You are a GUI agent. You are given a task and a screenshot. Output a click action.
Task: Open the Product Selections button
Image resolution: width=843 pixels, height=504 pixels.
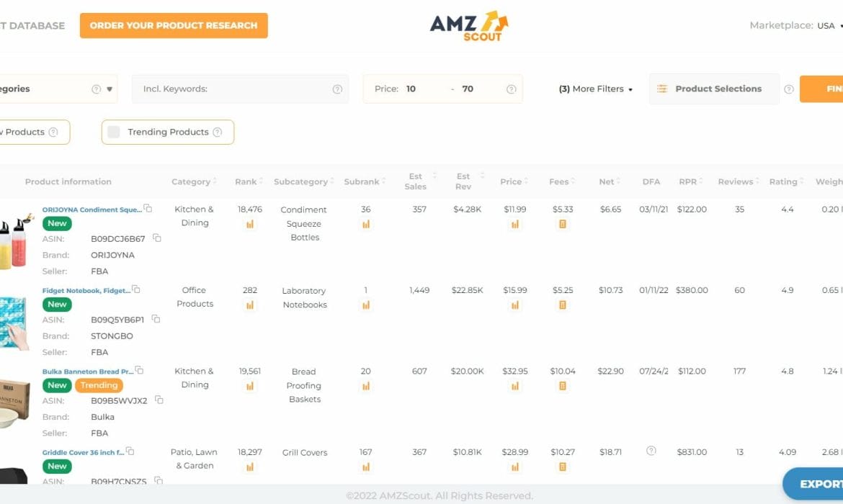[713, 89]
